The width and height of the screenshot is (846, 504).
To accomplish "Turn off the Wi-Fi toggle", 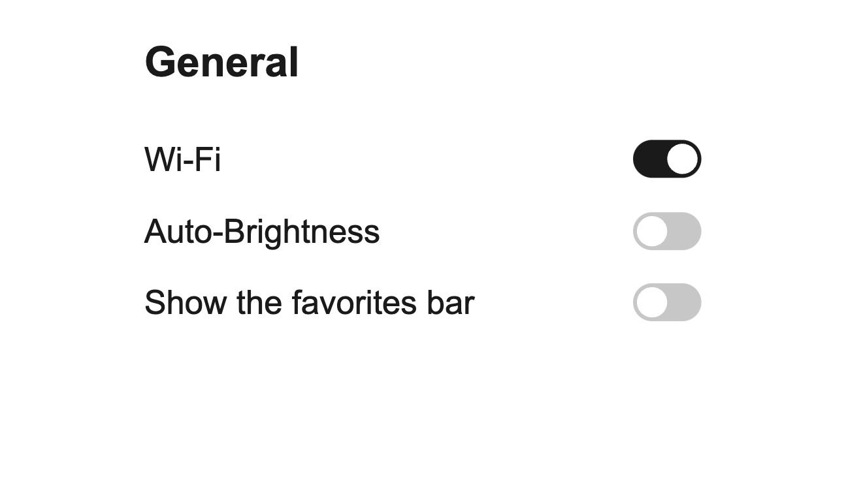I will [666, 159].
